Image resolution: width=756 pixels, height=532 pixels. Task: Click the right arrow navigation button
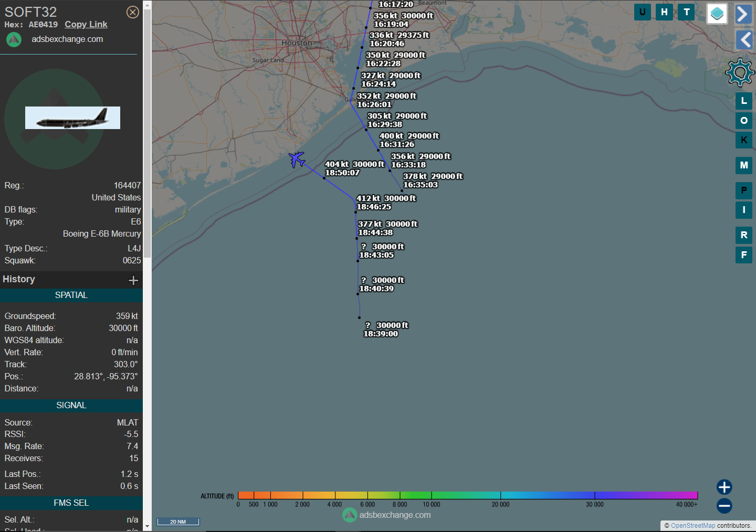[x=744, y=14]
